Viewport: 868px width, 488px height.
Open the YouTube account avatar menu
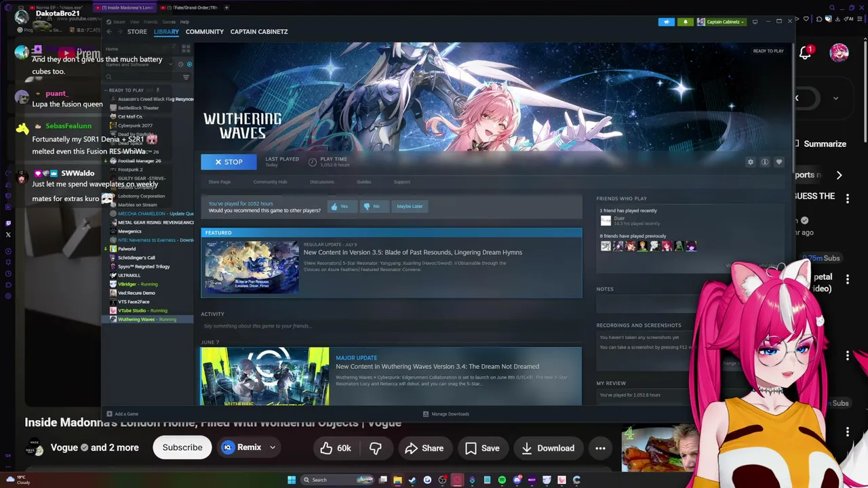point(839,53)
